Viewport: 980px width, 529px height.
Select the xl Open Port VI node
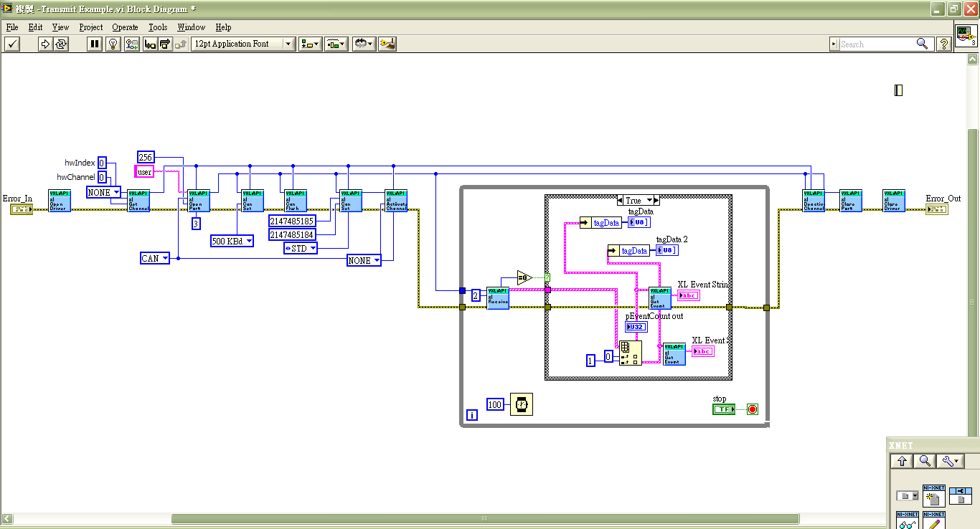coord(199,201)
